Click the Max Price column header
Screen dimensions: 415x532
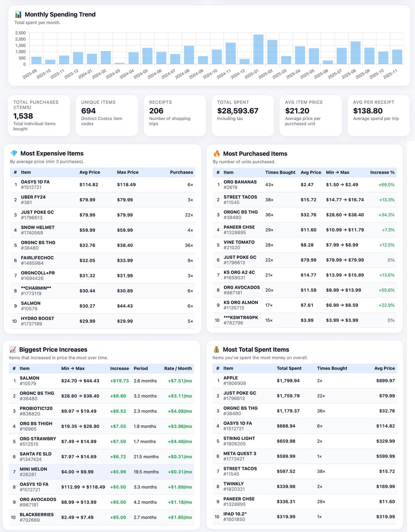click(128, 172)
